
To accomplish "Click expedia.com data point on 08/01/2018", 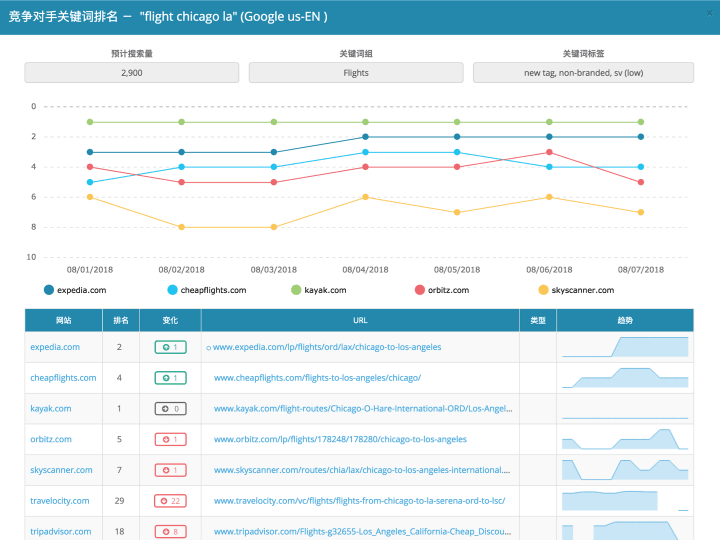I will (x=90, y=152).
